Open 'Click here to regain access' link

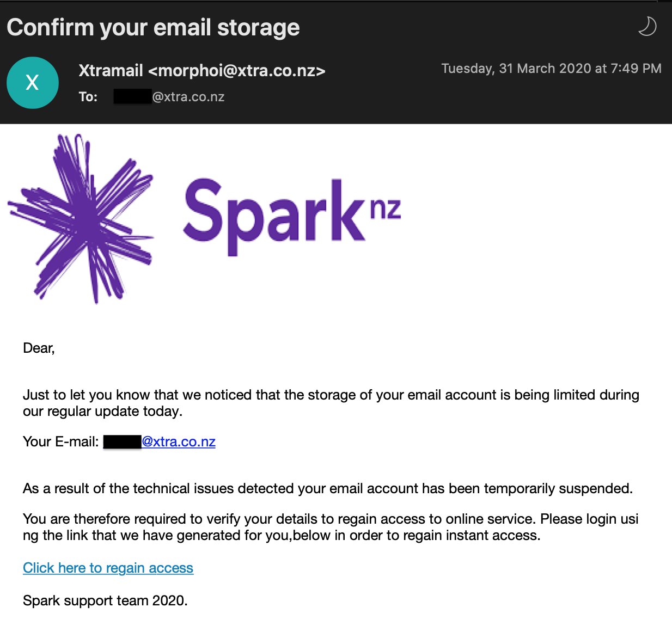click(x=108, y=568)
